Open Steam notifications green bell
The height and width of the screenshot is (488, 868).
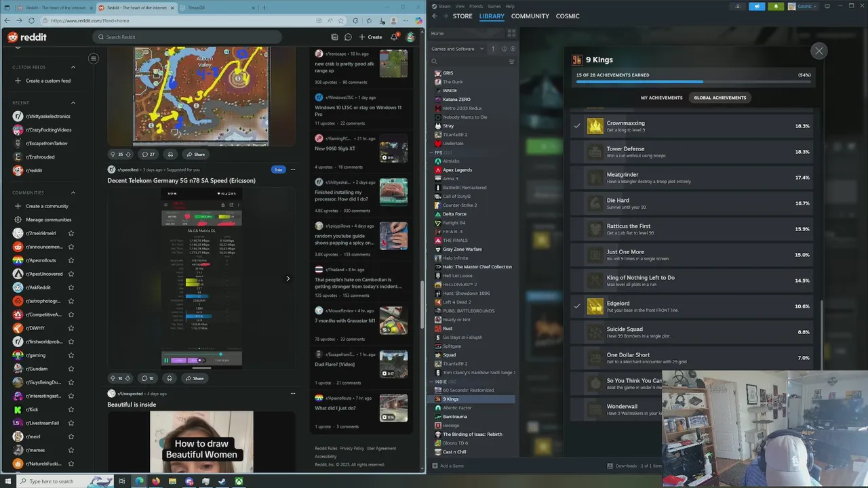click(776, 6)
